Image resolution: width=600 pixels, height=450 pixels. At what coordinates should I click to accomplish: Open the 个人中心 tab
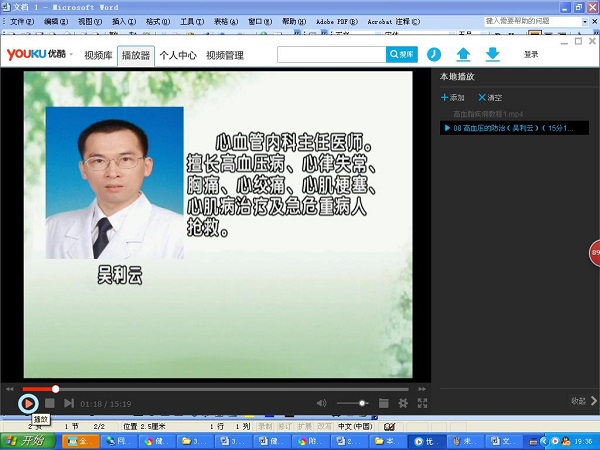pos(178,55)
